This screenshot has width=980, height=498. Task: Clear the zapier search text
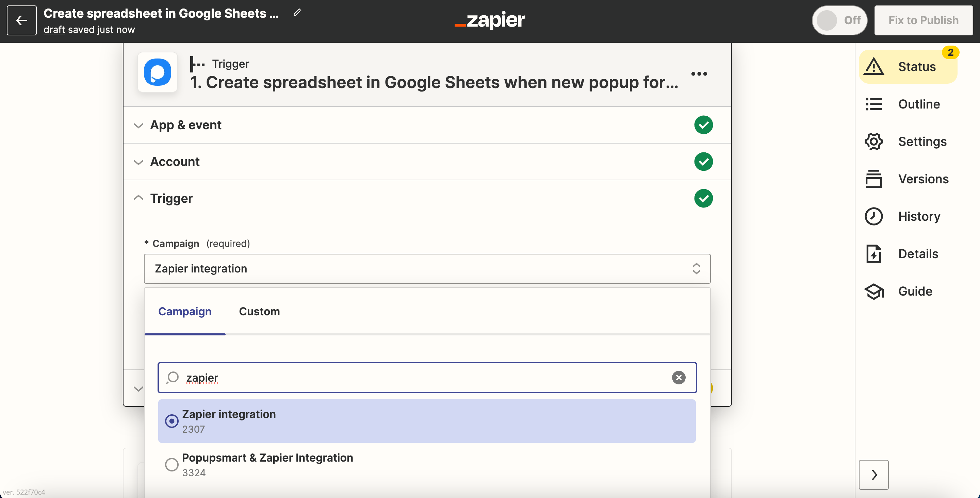tap(678, 377)
